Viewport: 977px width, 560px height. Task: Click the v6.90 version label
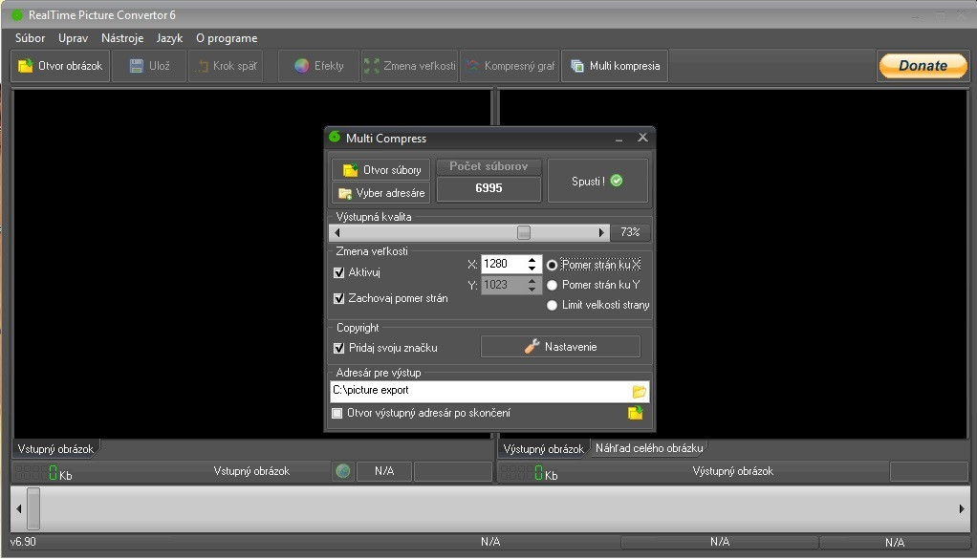23,542
